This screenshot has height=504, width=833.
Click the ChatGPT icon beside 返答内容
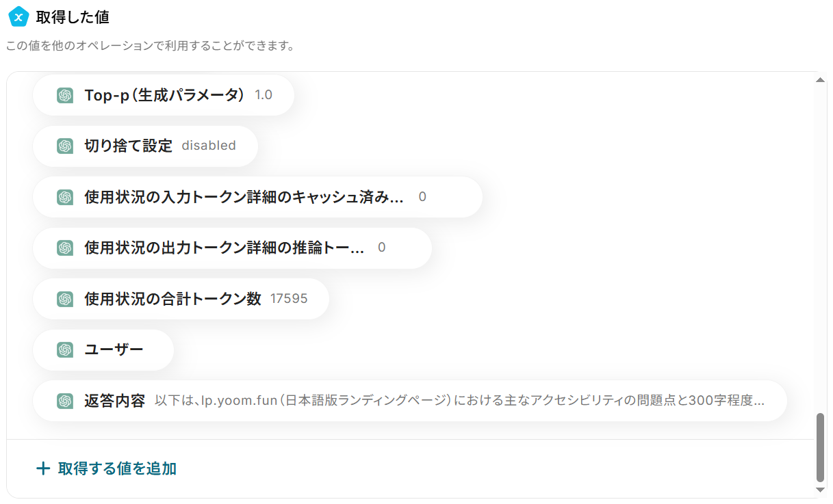65,401
